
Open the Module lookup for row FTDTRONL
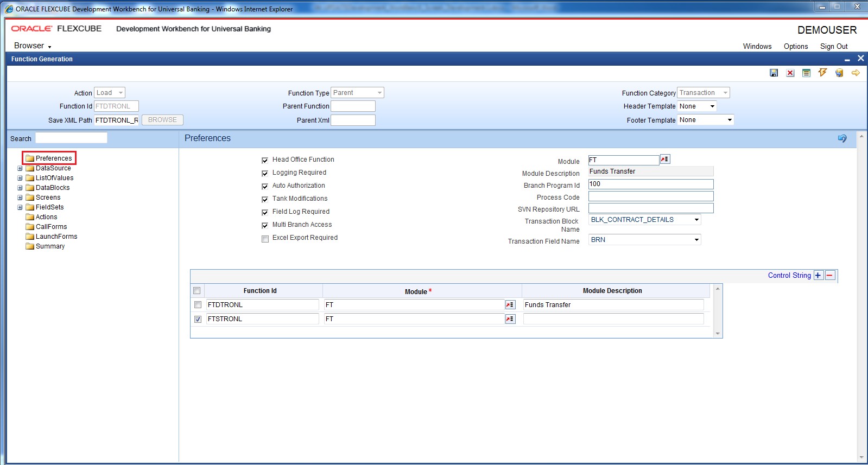pos(510,305)
